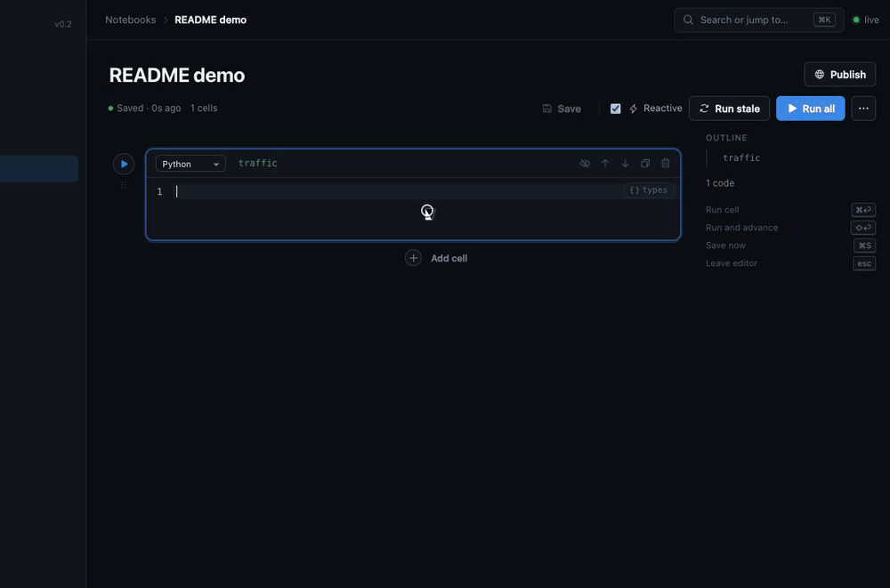Click README demo breadcrumb

[x=211, y=20]
